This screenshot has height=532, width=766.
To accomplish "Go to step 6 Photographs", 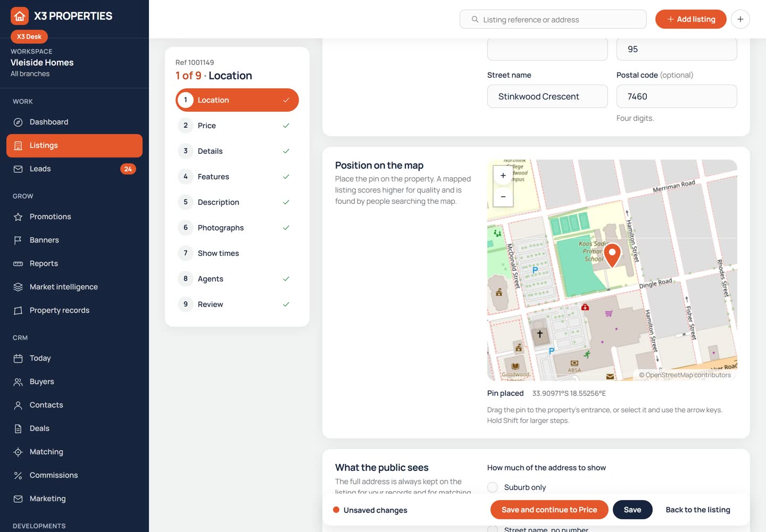I will click(237, 228).
